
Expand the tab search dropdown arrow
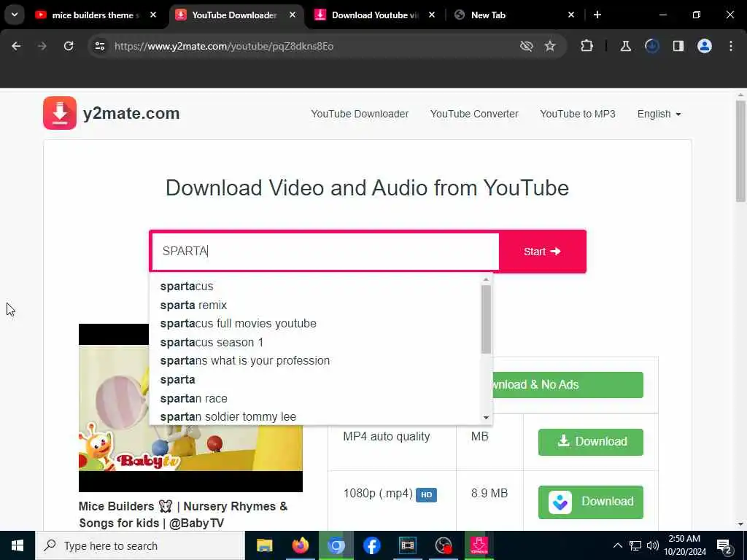(15, 15)
